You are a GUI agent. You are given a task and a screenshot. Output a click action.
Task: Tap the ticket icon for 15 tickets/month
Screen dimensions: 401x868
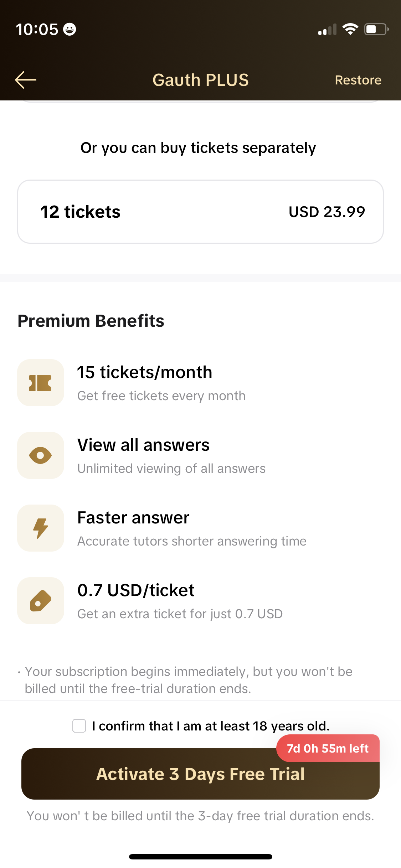tap(41, 383)
